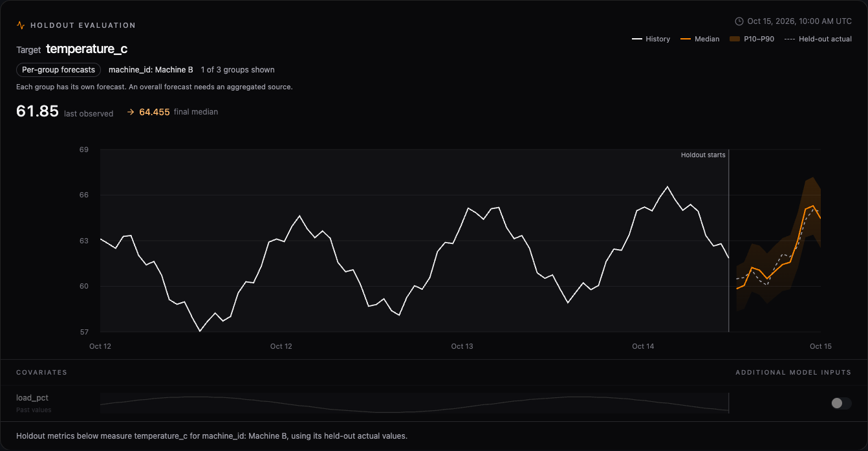Click the 69 y-axis label
The height and width of the screenshot is (451, 868).
click(84, 150)
